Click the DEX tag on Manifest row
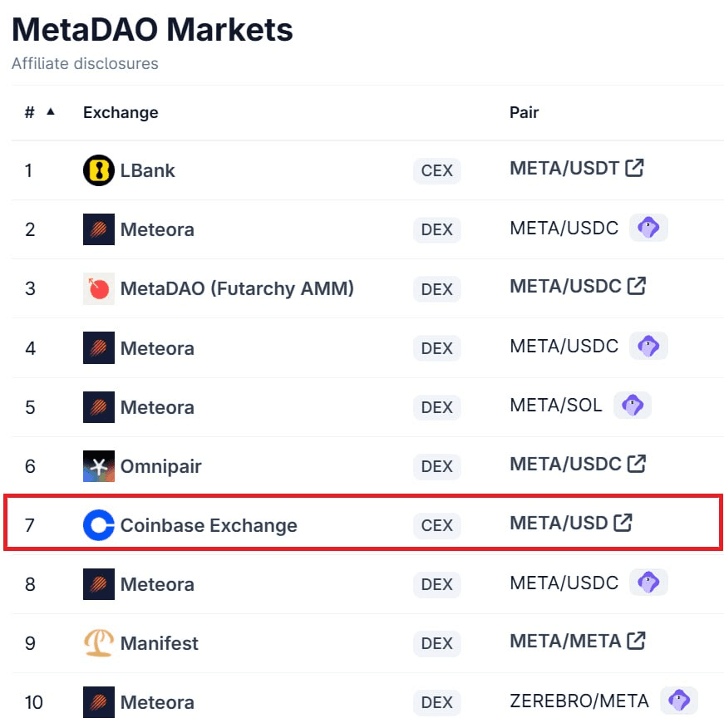724x728 pixels. pyautogui.click(x=436, y=643)
